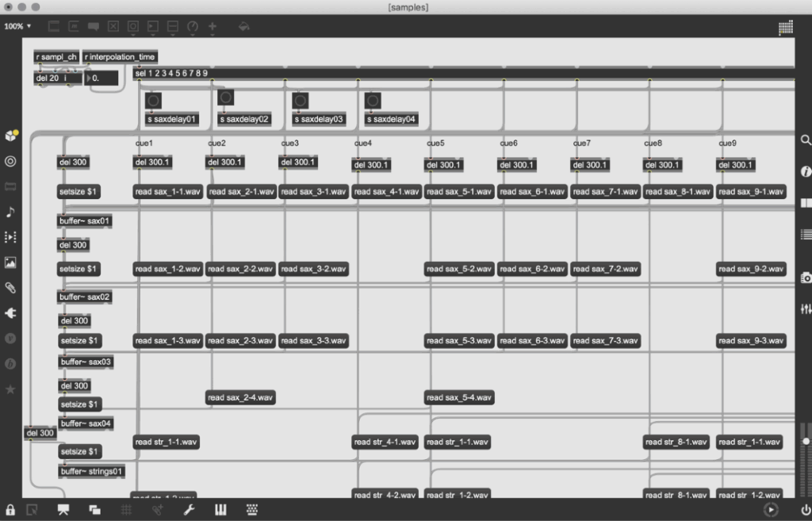
Task: Toggle presentation mode in the bottom toolbar
Action: tap(63, 510)
